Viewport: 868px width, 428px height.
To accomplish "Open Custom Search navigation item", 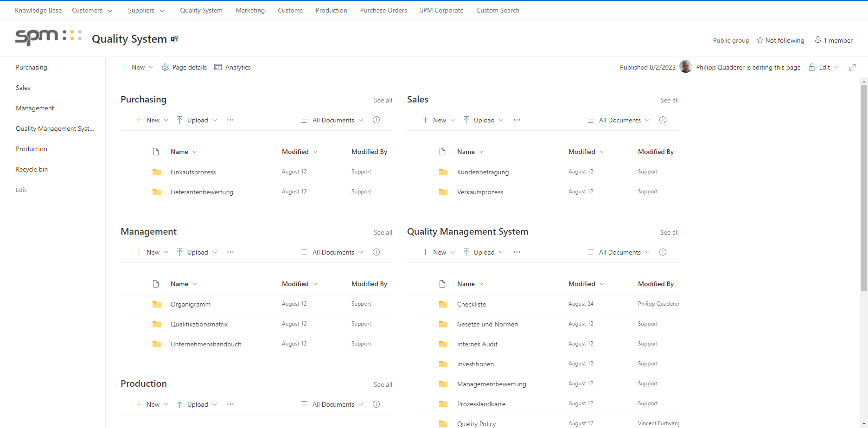I will pos(498,10).
